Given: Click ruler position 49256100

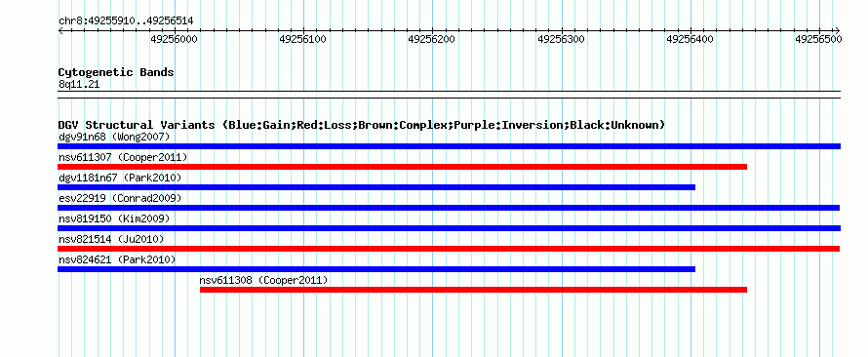Looking at the screenshot, I should [302, 39].
